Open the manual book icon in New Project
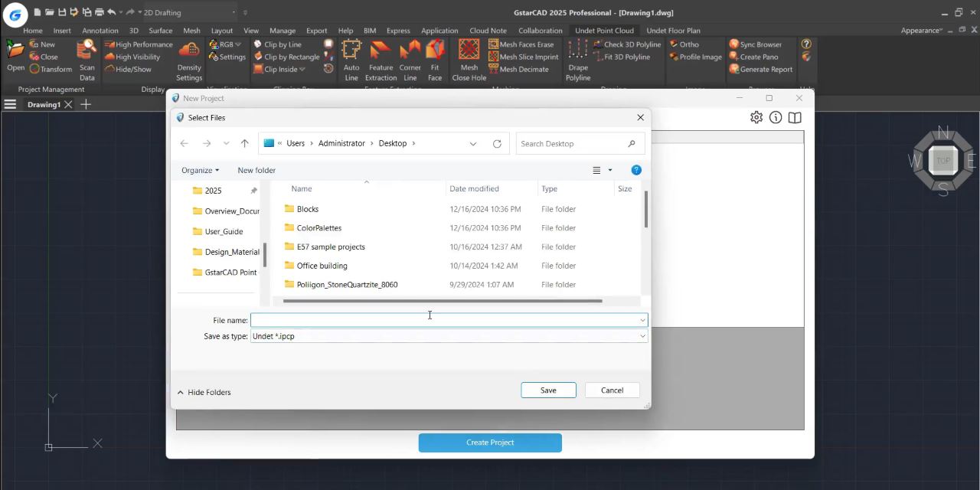The image size is (980, 490). tap(795, 117)
